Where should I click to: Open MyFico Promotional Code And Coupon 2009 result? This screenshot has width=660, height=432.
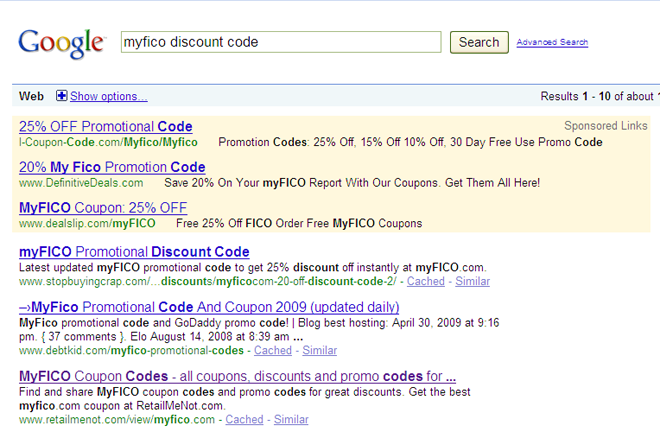point(209,307)
